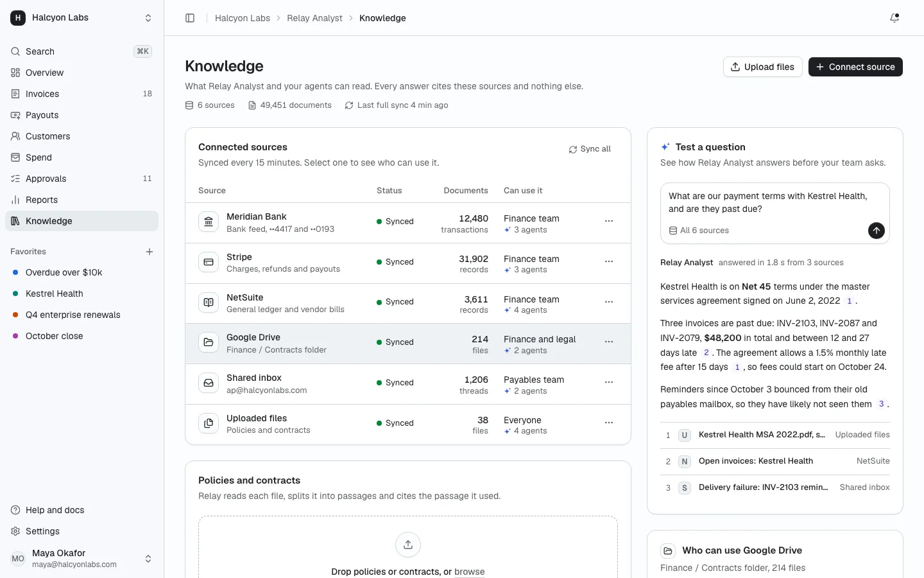Open the Overdue over $10k favorite
Image resolution: width=924 pixels, height=578 pixels.
click(x=81, y=272)
